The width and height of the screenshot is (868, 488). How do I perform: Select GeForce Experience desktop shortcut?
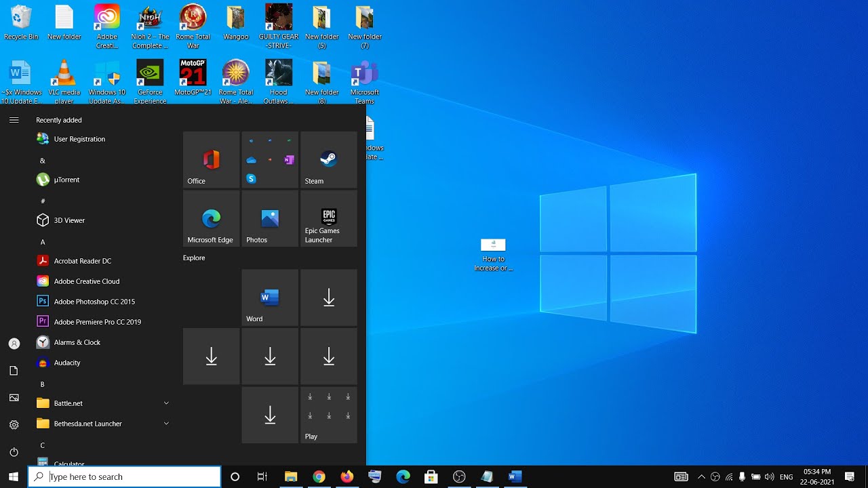pyautogui.click(x=150, y=82)
